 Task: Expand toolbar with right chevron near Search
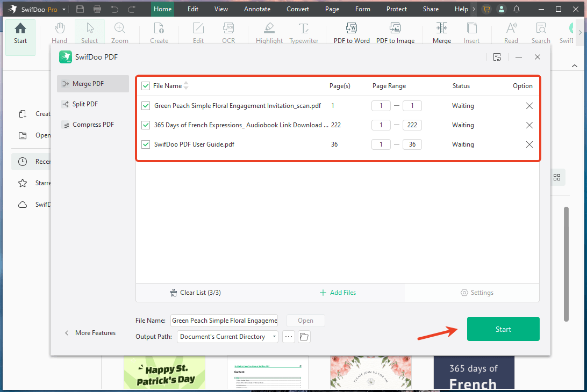(x=580, y=33)
